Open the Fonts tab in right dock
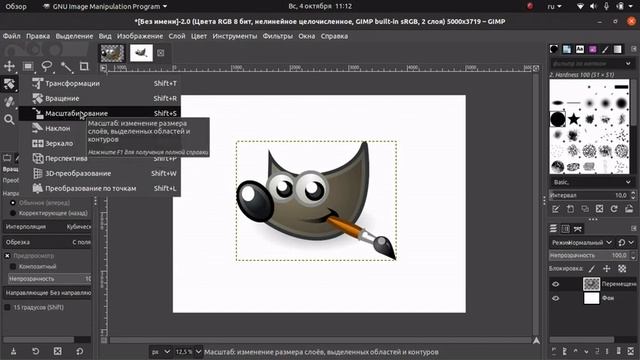This screenshot has width=640, height=360. pos(580,49)
